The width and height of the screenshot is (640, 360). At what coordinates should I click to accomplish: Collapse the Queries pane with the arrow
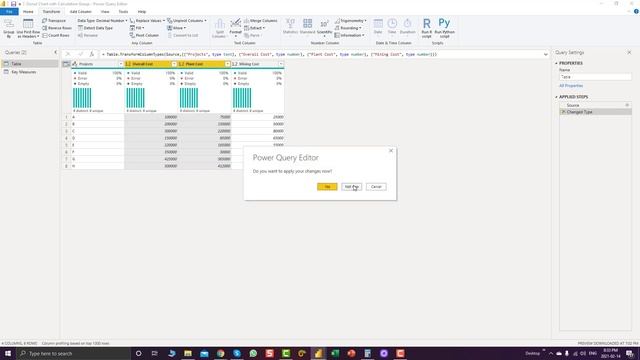tap(56, 52)
